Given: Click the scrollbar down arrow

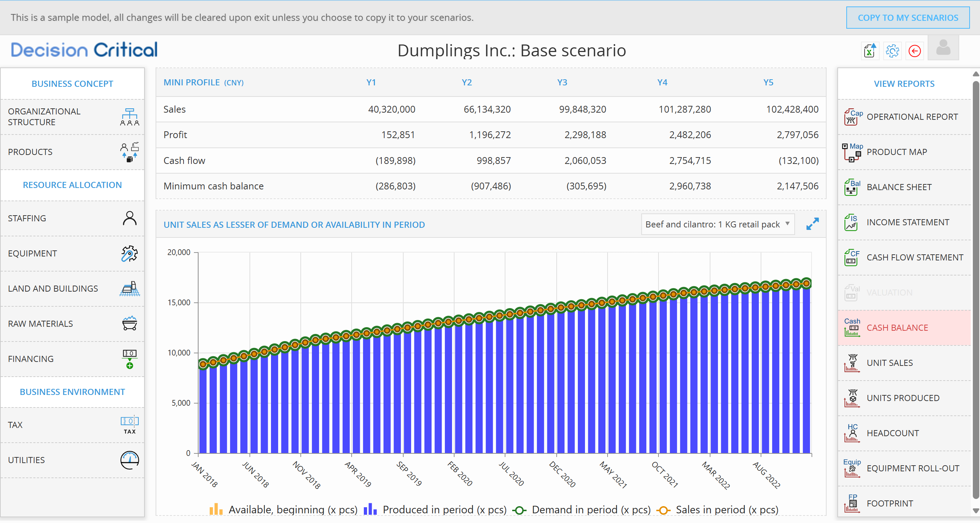Looking at the screenshot, I should [976, 510].
